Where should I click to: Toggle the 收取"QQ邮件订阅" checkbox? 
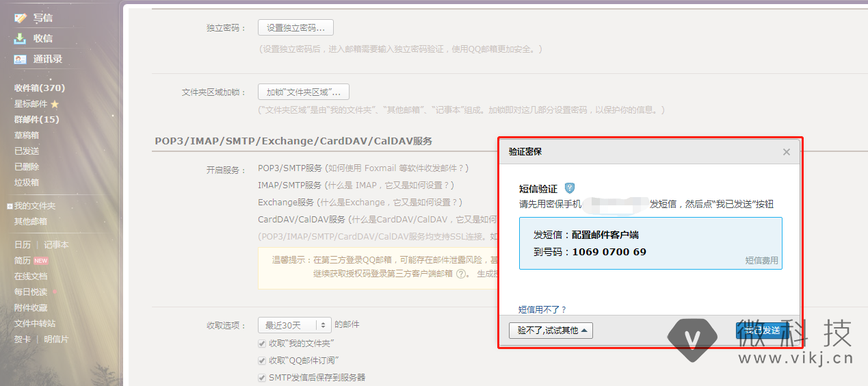262,361
